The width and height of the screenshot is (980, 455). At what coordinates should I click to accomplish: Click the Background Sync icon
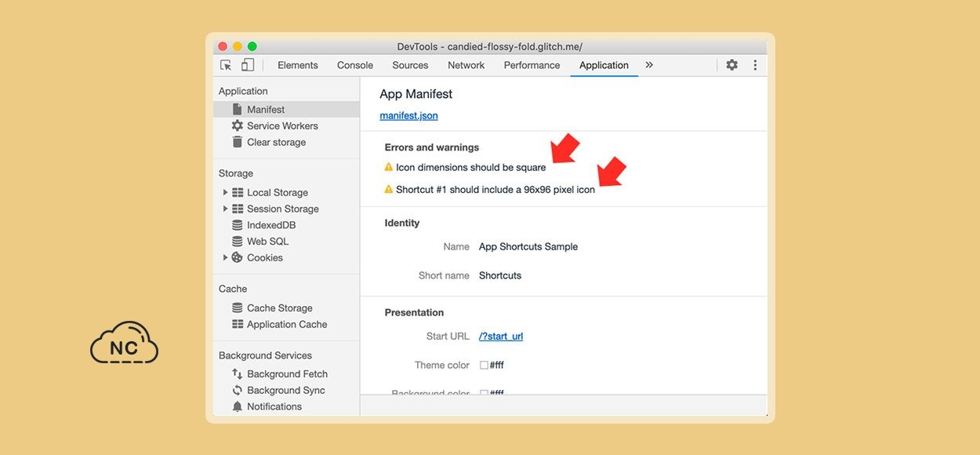pyautogui.click(x=238, y=390)
